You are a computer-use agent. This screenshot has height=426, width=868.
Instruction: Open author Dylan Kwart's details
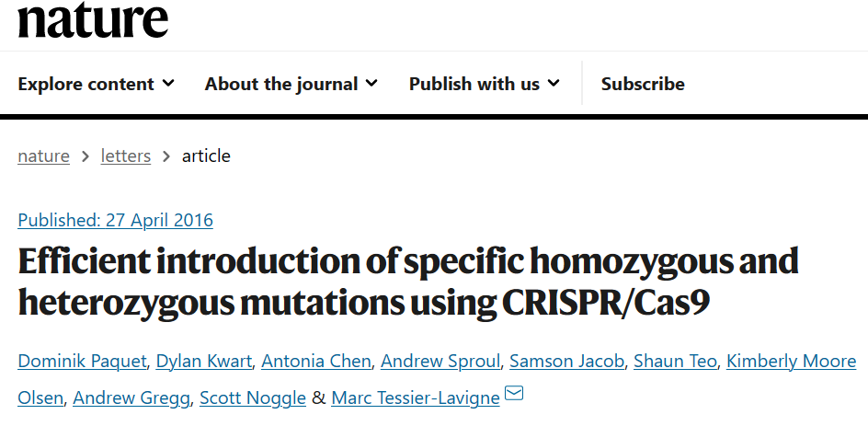(x=204, y=362)
